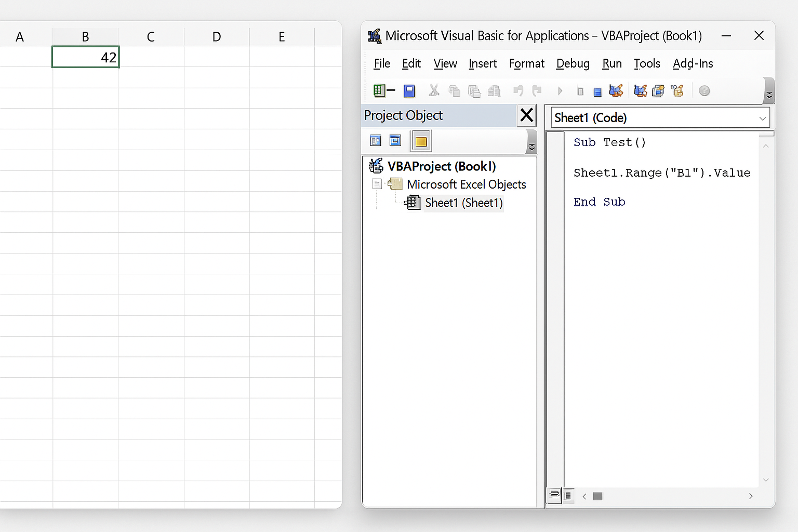Collapse the Microsoft Excel Objects node
Viewport: 798px width, 532px height.
(377, 184)
